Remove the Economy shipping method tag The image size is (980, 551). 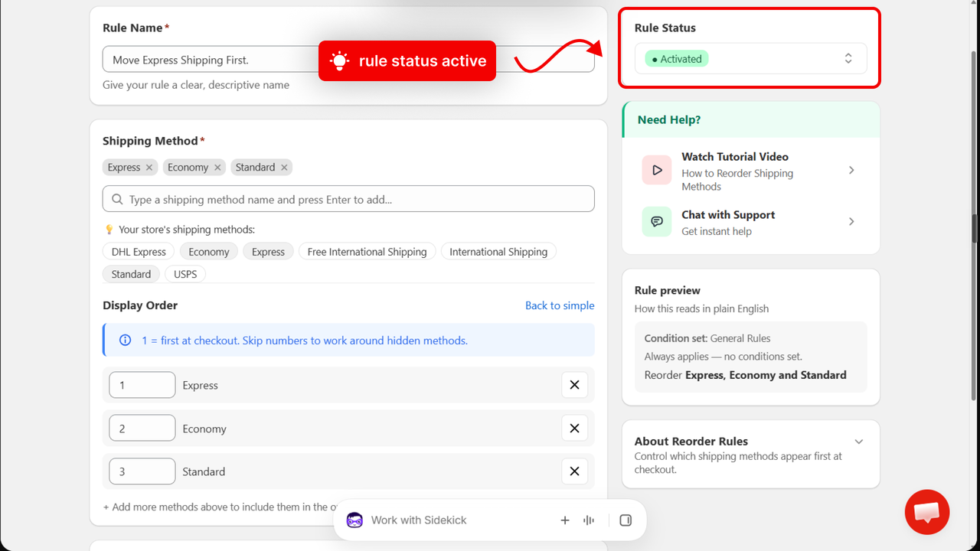point(217,168)
